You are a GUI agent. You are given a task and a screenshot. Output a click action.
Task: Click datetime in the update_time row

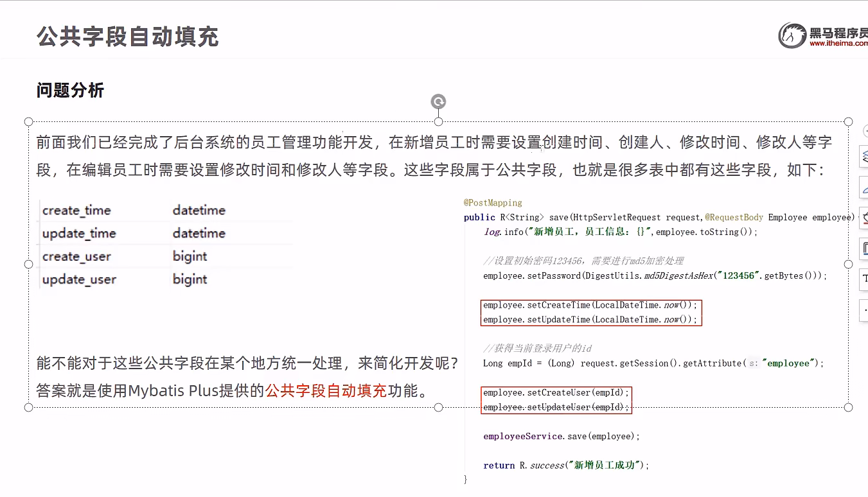199,233
